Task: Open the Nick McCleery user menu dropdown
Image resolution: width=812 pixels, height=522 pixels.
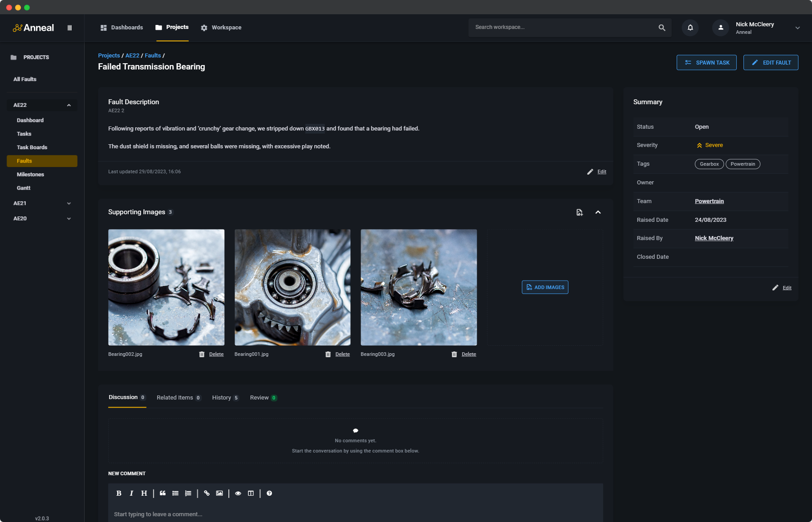Action: (x=797, y=28)
